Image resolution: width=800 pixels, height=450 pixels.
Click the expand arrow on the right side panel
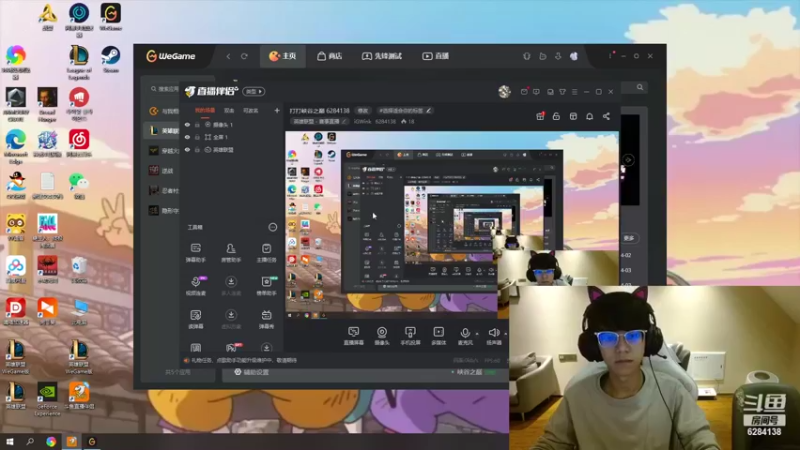pos(629,160)
